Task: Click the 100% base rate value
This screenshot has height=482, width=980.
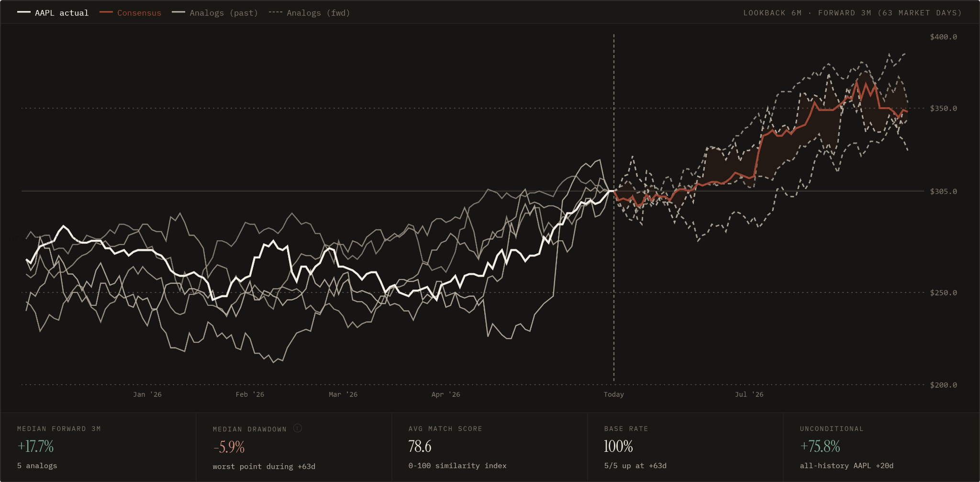Action: pyautogui.click(x=618, y=447)
